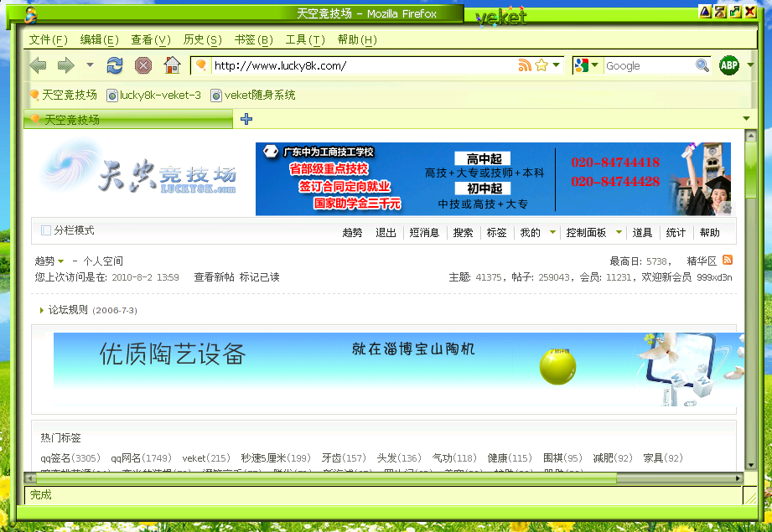Open the 秒速5厘米(199) tag
The width and height of the screenshot is (772, 532).
(x=276, y=458)
